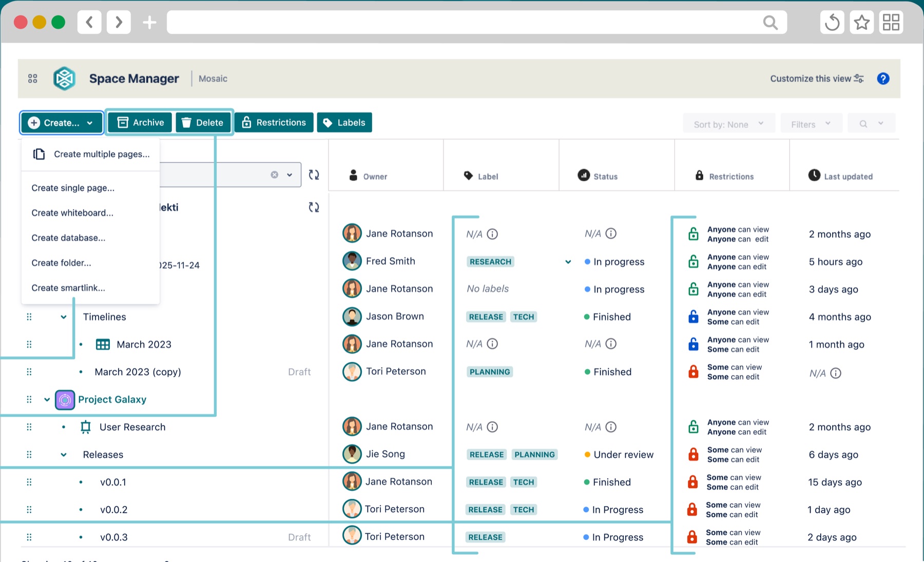Open the Create... dropdown button
The height and width of the screenshot is (562, 924).
62,123
